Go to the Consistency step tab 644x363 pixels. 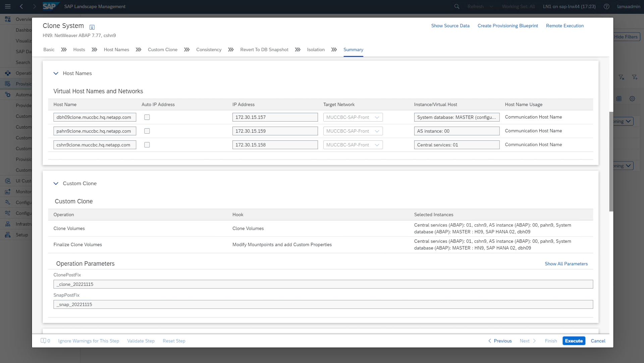pyautogui.click(x=209, y=50)
